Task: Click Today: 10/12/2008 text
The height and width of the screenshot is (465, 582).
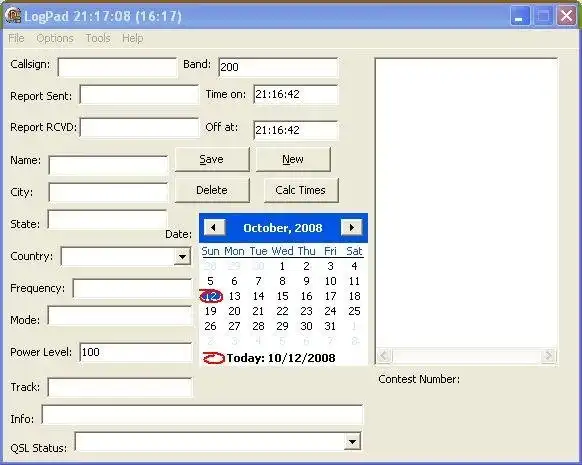Action: tap(281, 358)
